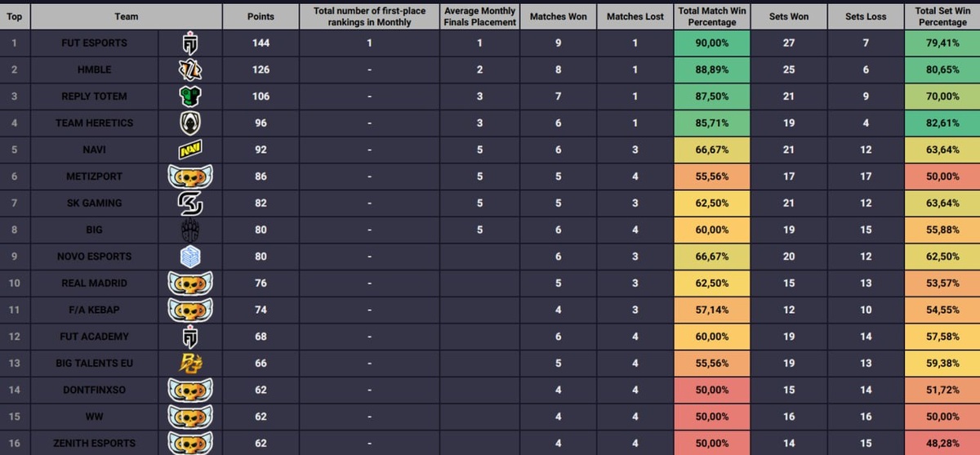Viewport: 980px width, 455px height.
Task: Click the 106 points cell
Action: point(261,96)
